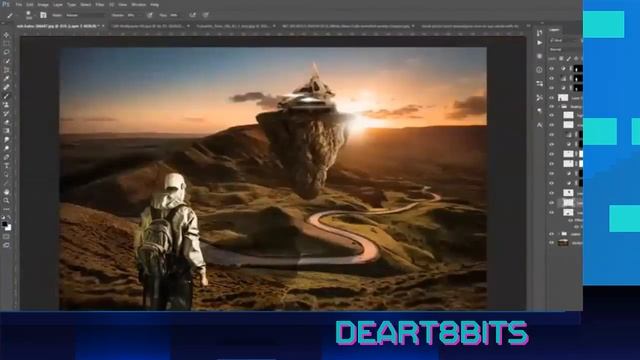This screenshot has width=640, height=360.
Task: Open the Layer menu
Action: coord(58,4)
